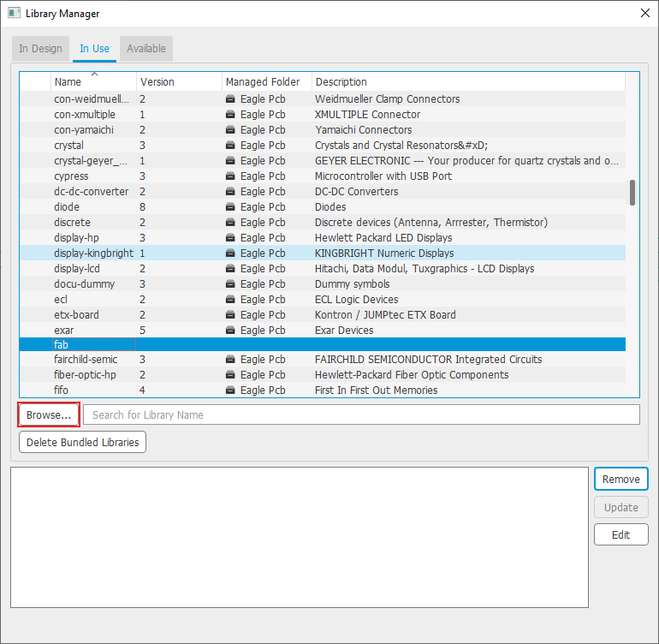Sort by Description column header
The image size is (659, 644).
(468, 81)
